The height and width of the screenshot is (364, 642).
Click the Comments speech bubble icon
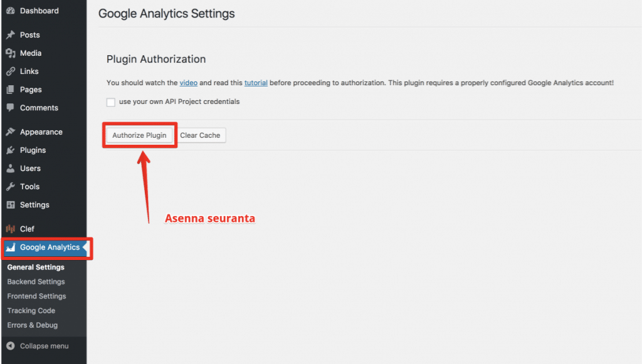11,108
